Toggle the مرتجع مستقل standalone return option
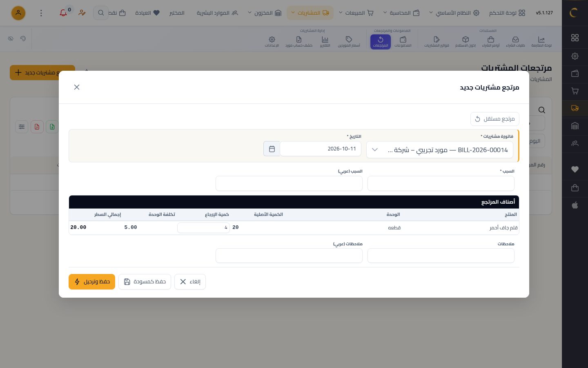Viewport: 588px width, 368px height. point(495,119)
